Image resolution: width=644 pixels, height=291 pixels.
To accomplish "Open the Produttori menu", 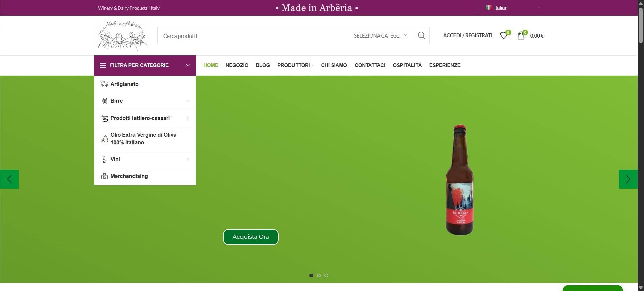I will (x=294, y=65).
